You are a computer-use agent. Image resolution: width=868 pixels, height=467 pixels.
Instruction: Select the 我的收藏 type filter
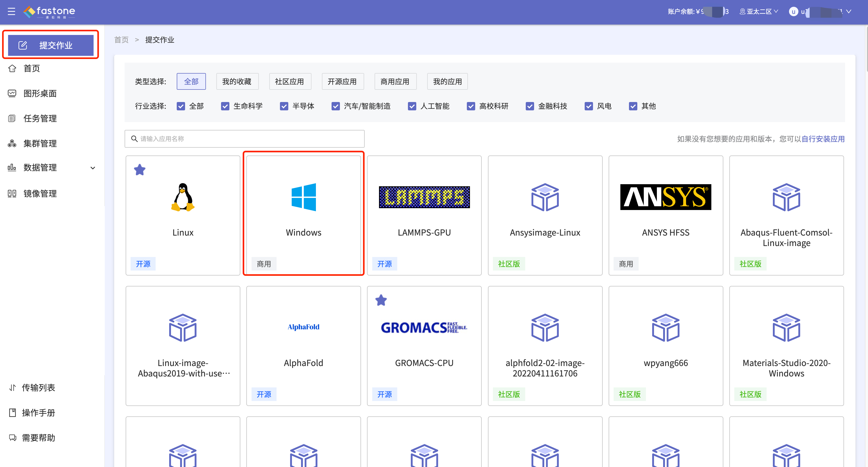pos(237,82)
